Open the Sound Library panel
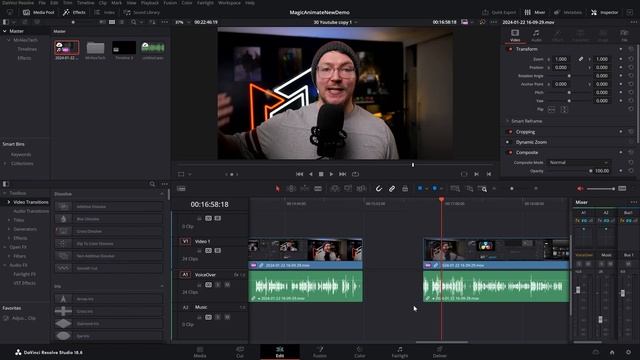Viewport: 640px width, 360px height. [x=141, y=12]
